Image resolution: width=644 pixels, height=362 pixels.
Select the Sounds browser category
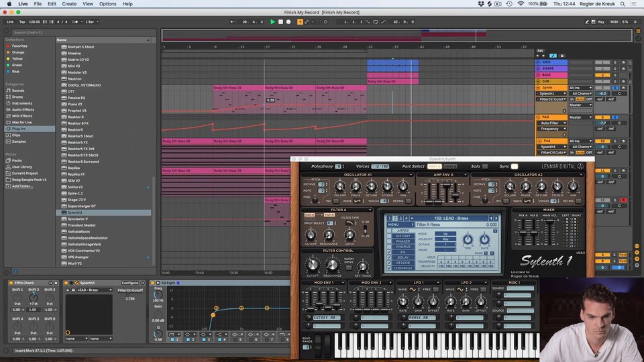[17, 90]
